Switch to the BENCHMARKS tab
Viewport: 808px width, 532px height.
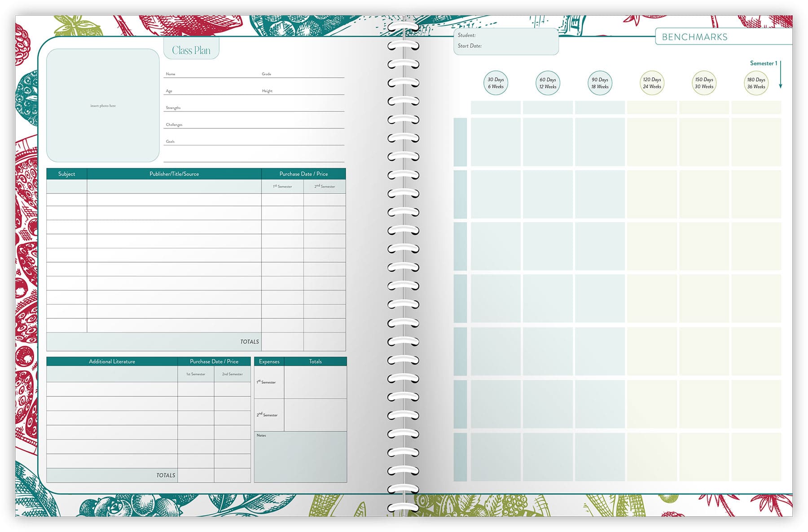[694, 37]
